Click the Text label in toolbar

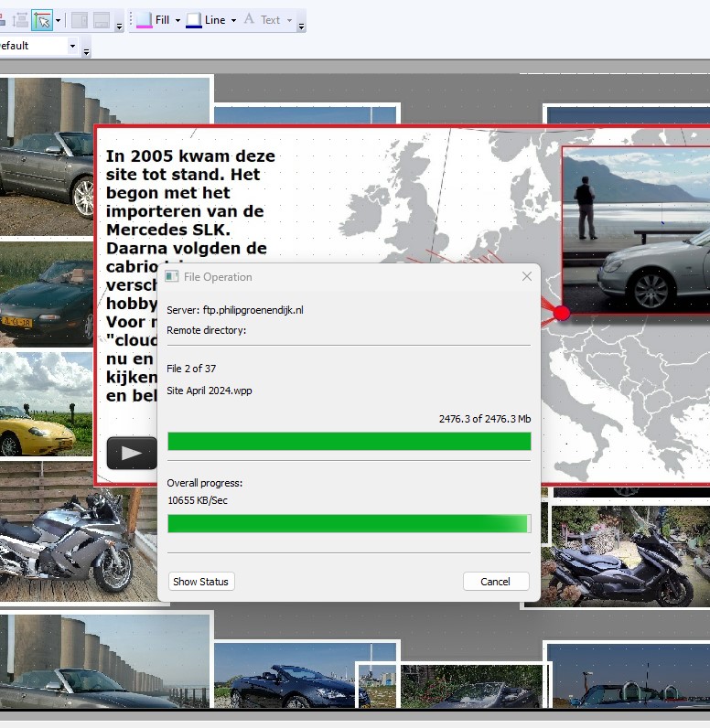(270, 20)
